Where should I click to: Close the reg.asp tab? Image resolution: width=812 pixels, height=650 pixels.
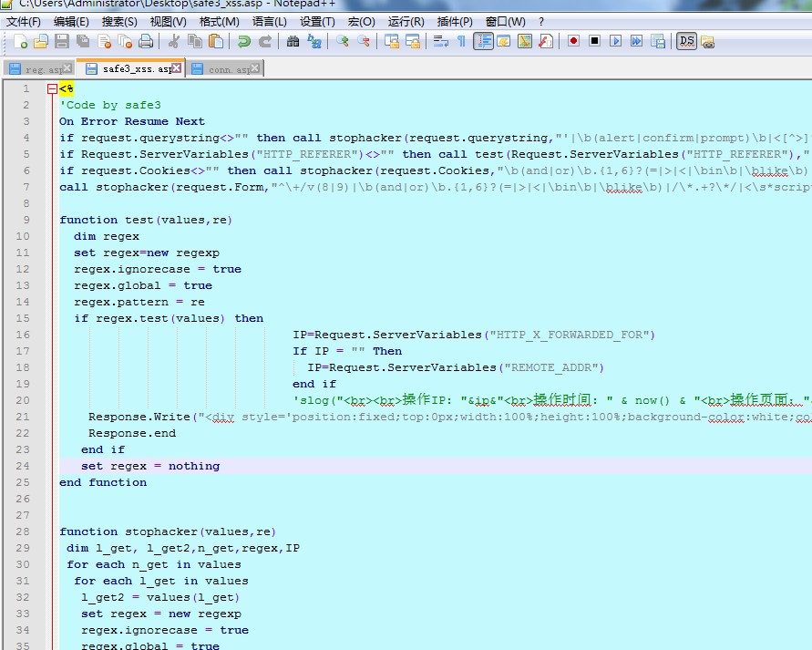click(67, 68)
